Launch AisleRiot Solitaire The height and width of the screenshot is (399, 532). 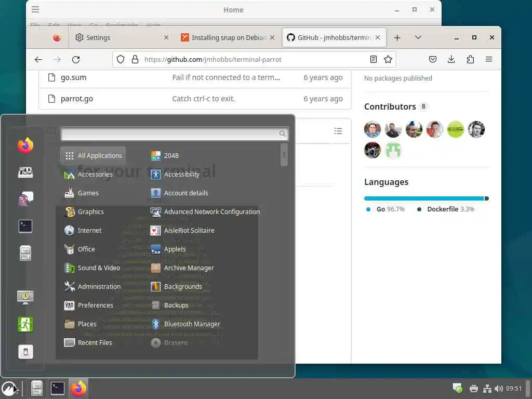pos(182,230)
